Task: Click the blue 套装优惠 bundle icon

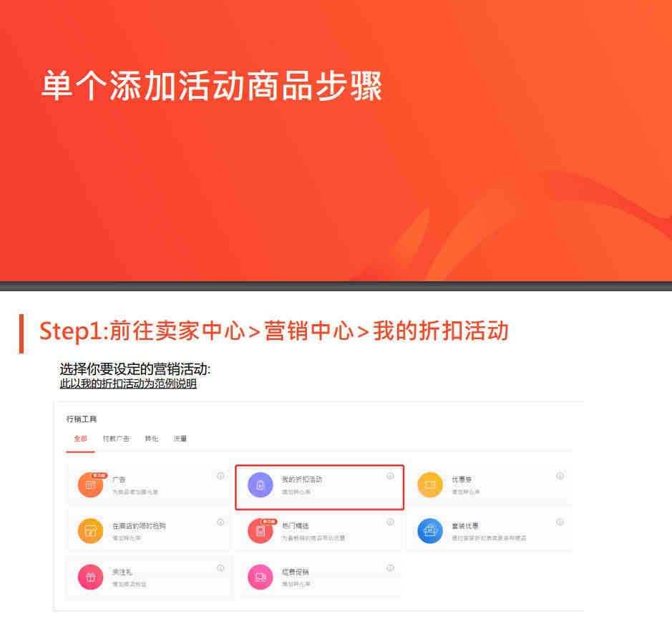Action: click(430, 531)
